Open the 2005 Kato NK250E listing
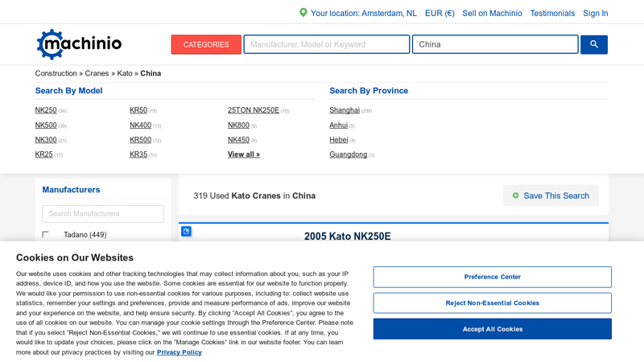Screen dimensions: 644x362 pos(348,236)
